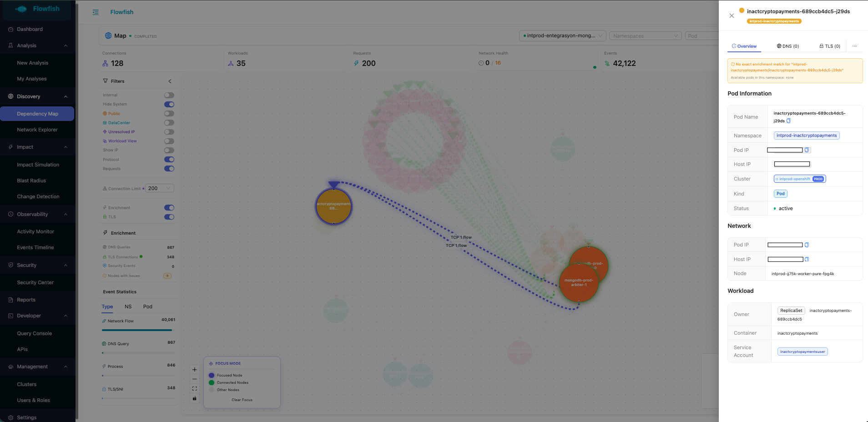The width and height of the screenshot is (868, 422).
Task: Switch to the TLS (0) tab
Action: click(830, 46)
